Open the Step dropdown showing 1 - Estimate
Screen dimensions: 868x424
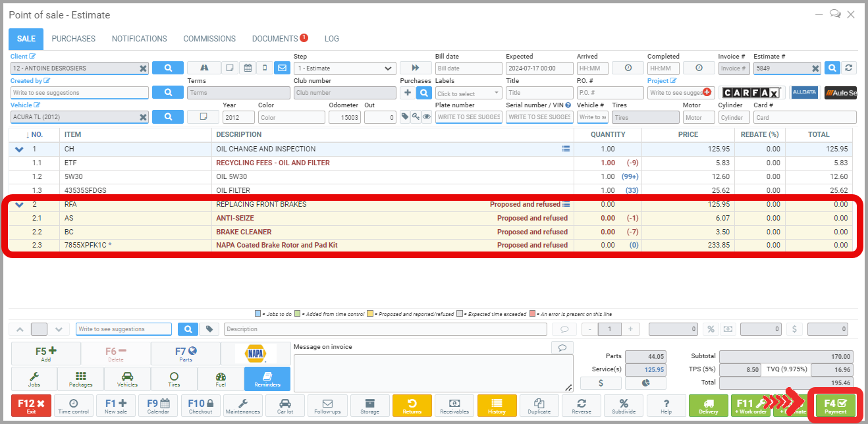[x=344, y=68]
